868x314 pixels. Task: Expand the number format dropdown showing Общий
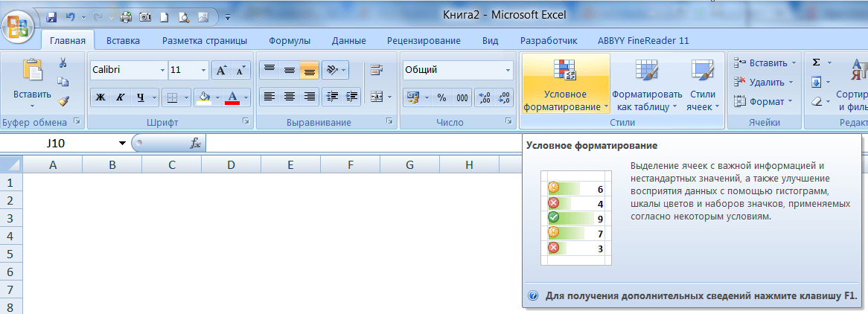[x=508, y=71]
